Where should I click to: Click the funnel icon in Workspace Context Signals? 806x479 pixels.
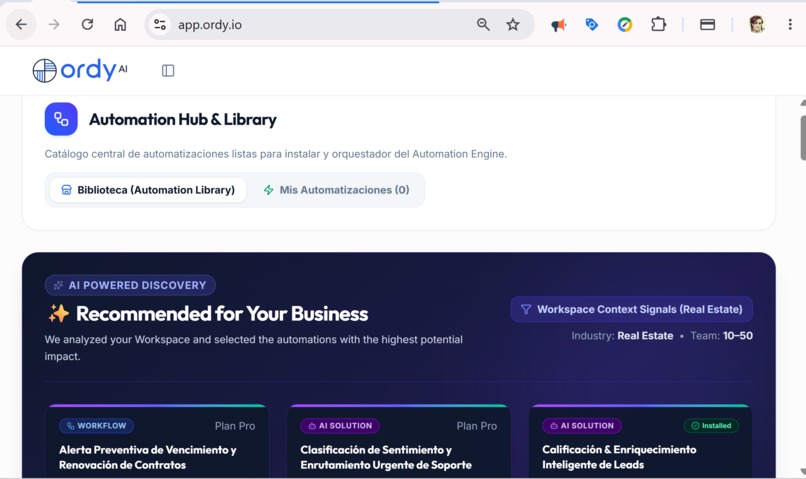(x=526, y=309)
